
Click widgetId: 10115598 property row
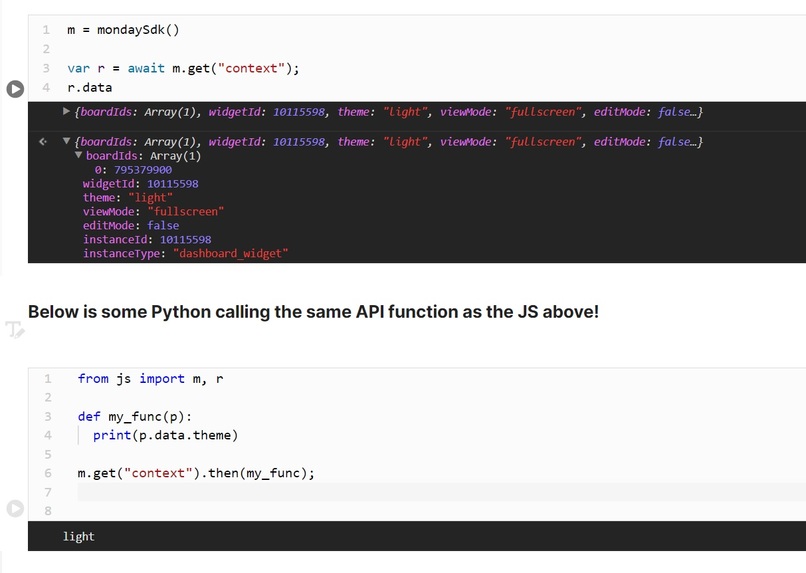140,184
